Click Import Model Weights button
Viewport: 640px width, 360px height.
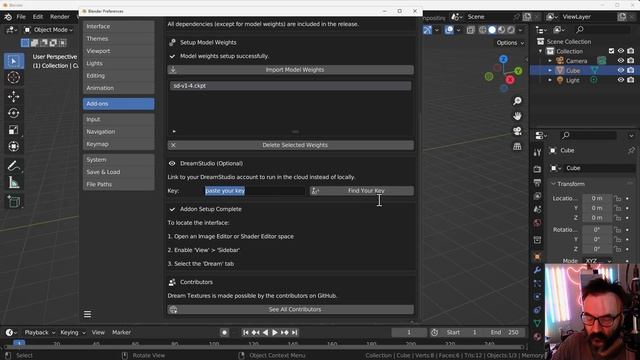click(x=291, y=70)
